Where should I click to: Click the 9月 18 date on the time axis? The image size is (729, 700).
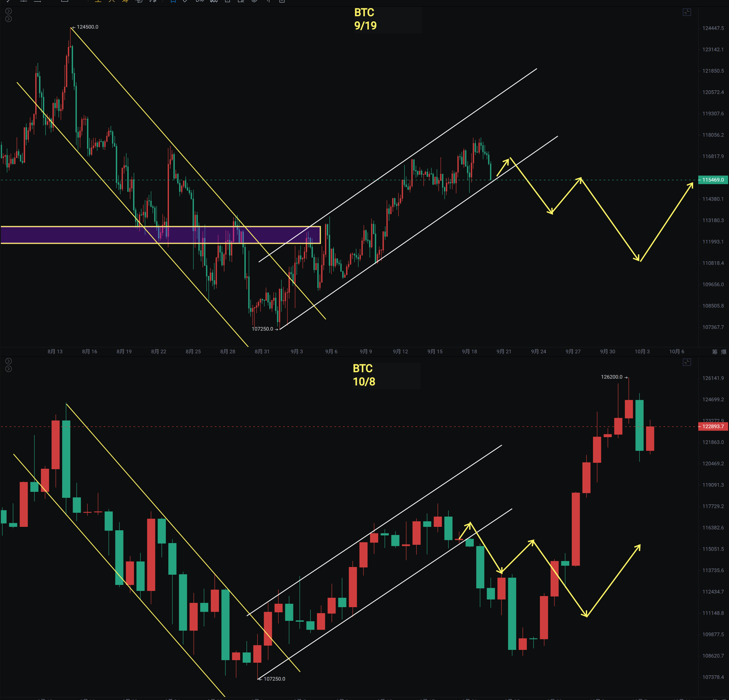pyautogui.click(x=469, y=352)
